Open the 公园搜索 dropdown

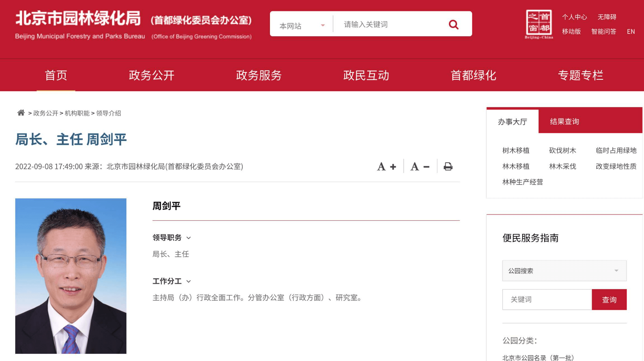(x=564, y=270)
